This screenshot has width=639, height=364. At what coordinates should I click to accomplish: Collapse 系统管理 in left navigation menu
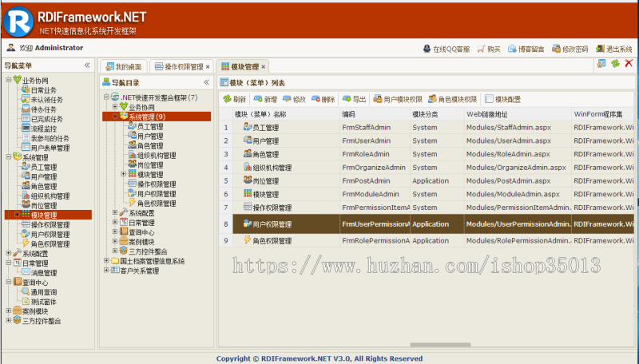9,156
